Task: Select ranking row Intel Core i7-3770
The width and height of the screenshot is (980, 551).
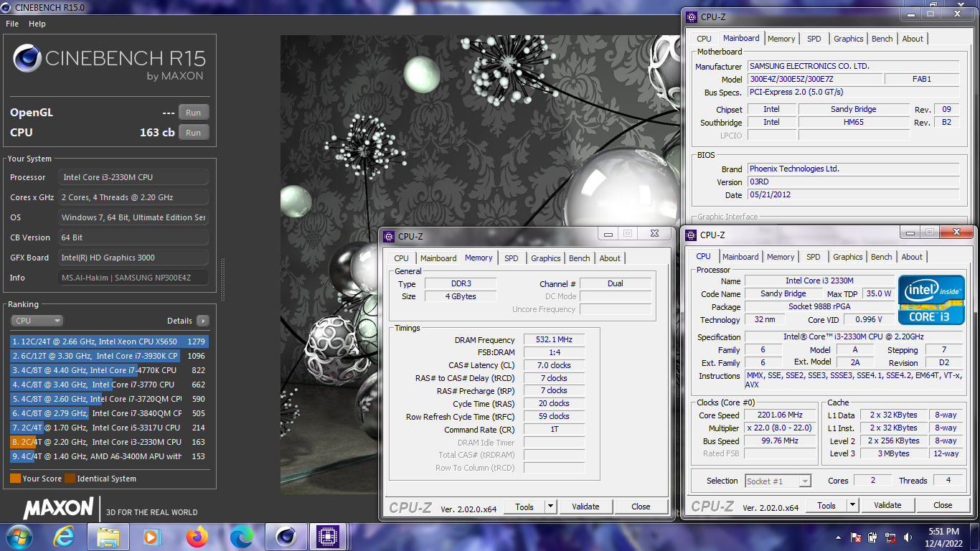Action: [x=108, y=385]
